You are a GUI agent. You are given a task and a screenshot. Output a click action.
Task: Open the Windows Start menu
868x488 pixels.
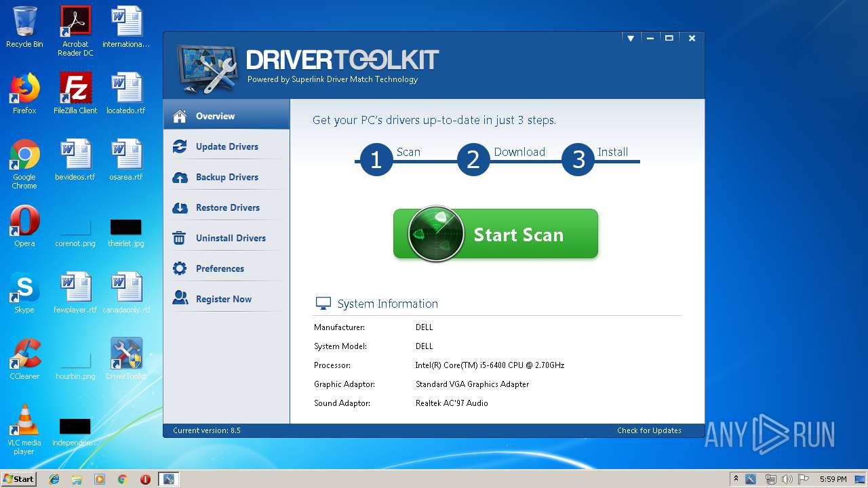click(19, 479)
